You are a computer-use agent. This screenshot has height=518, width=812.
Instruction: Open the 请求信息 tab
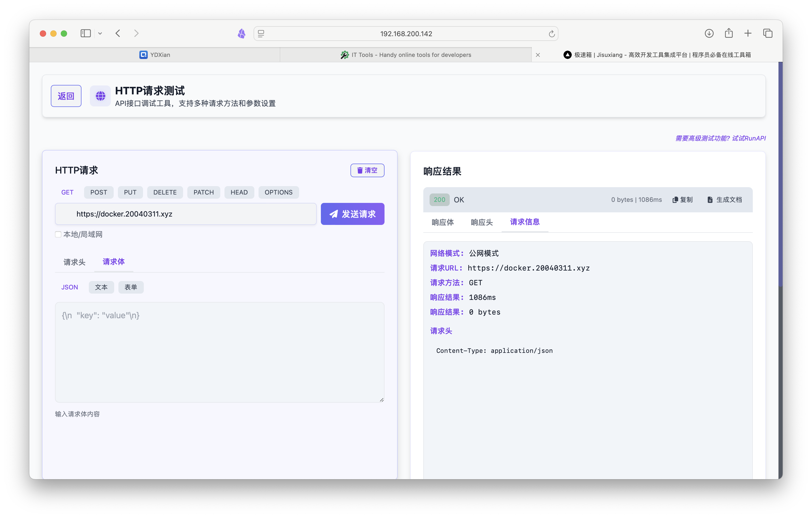525,222
